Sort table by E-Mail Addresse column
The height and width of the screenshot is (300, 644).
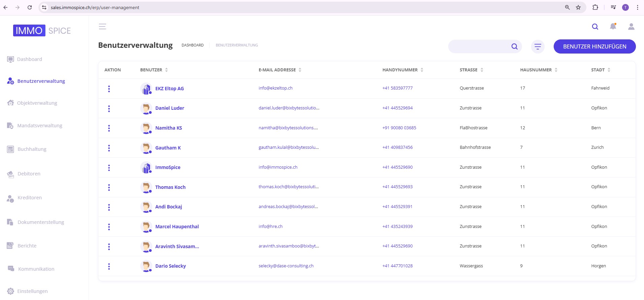tap(300, 70)
